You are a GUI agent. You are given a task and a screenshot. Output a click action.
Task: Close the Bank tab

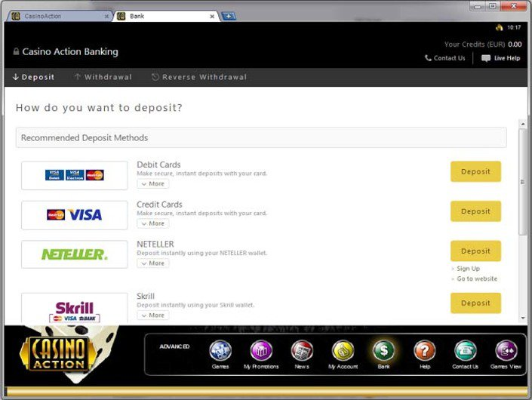click(212, 17)
